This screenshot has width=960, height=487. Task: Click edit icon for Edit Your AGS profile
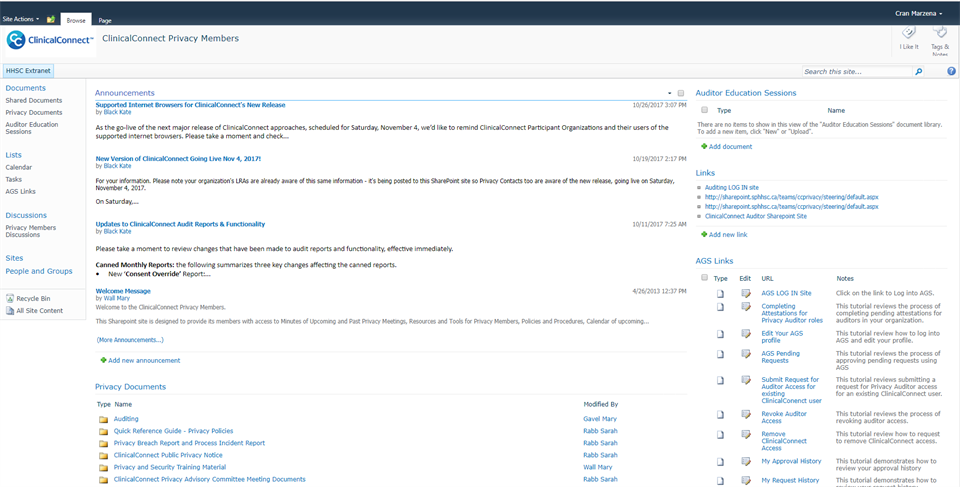746,333
